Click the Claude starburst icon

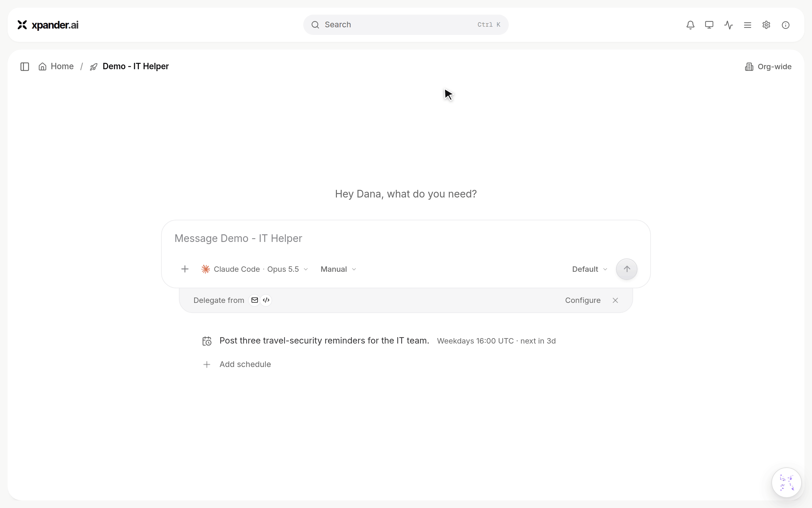click(x=205, y=269)
